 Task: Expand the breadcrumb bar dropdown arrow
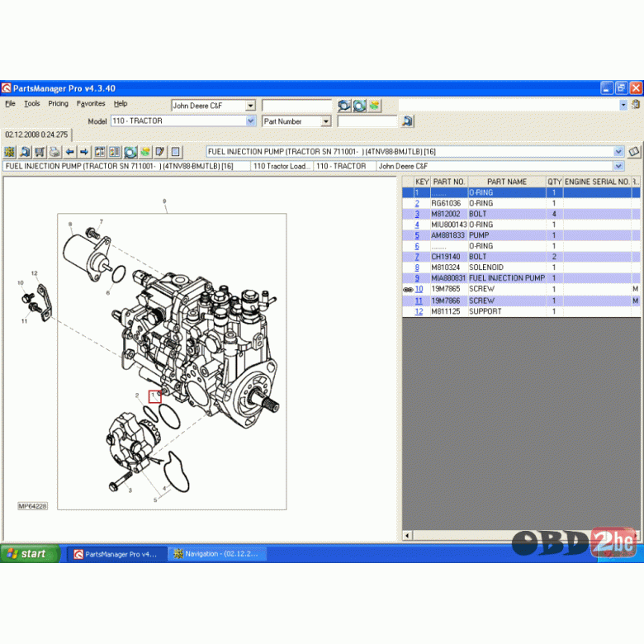pos(618,166)
